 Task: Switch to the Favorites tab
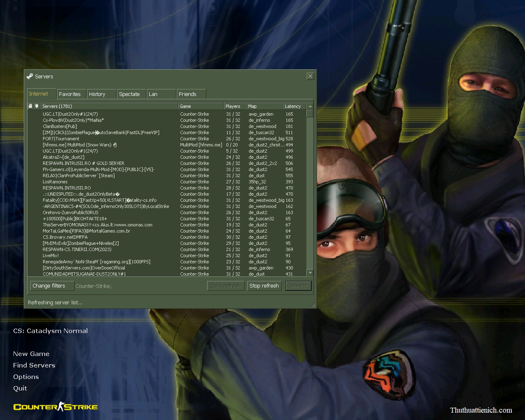(71, 94)
